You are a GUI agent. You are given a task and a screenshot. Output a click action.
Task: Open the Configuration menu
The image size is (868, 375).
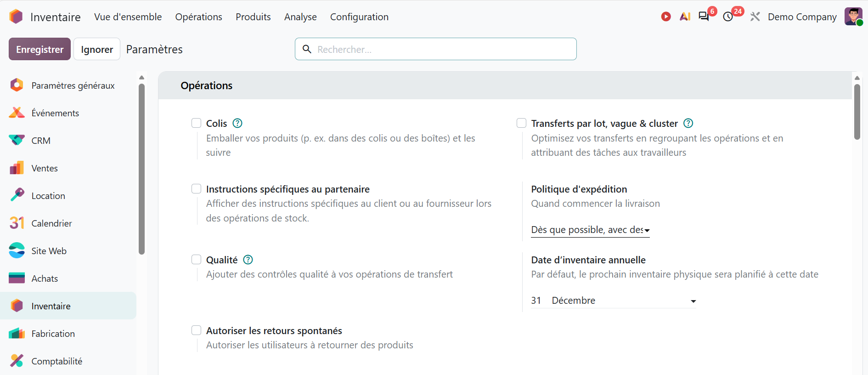pyautogui.click(x=359, y=17)
